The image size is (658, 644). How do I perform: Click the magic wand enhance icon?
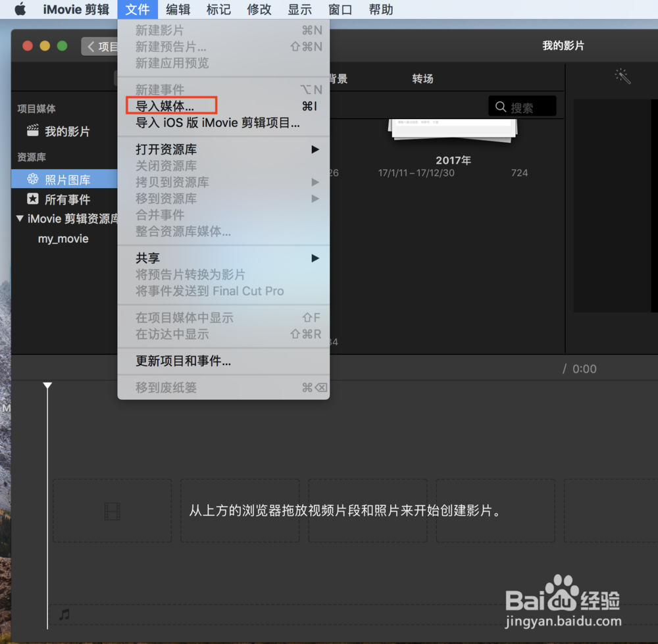click(622, 76)
